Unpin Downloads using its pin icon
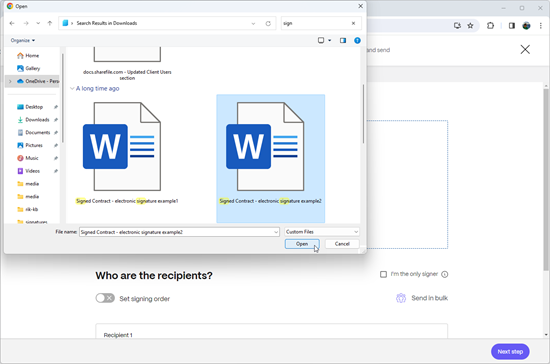550x364 pixels. (56, 120)
